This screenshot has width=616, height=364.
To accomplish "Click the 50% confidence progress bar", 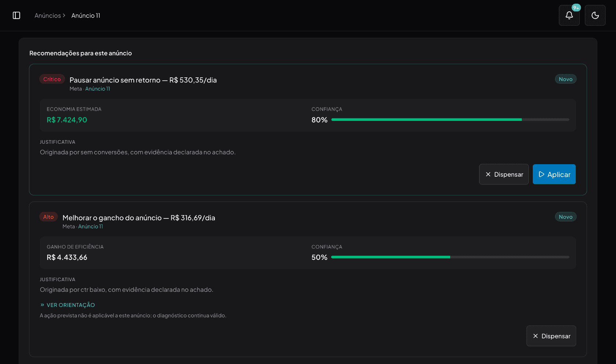I will click(450, 257).
